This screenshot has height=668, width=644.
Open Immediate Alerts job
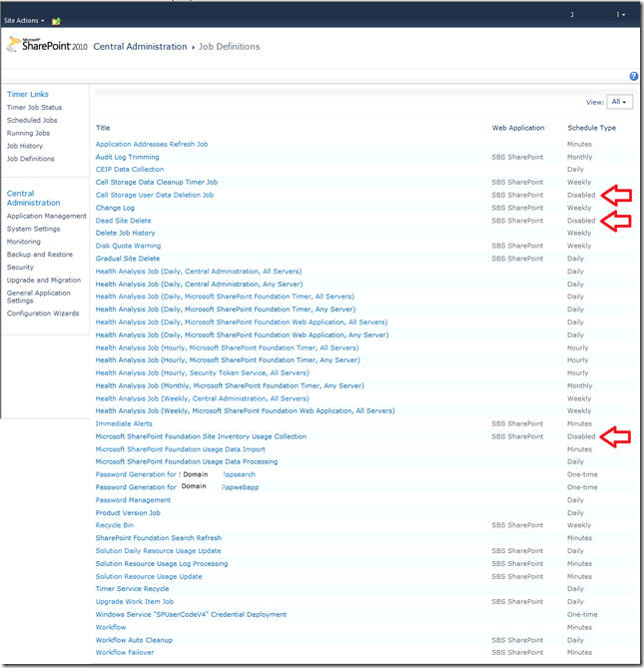(x=124, y=423)
